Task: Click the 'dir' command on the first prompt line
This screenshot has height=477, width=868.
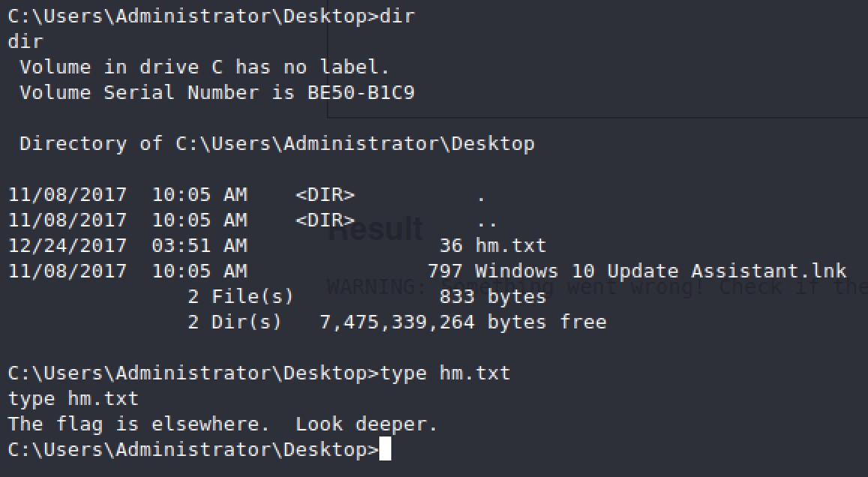Action: (x=397, y=16)
